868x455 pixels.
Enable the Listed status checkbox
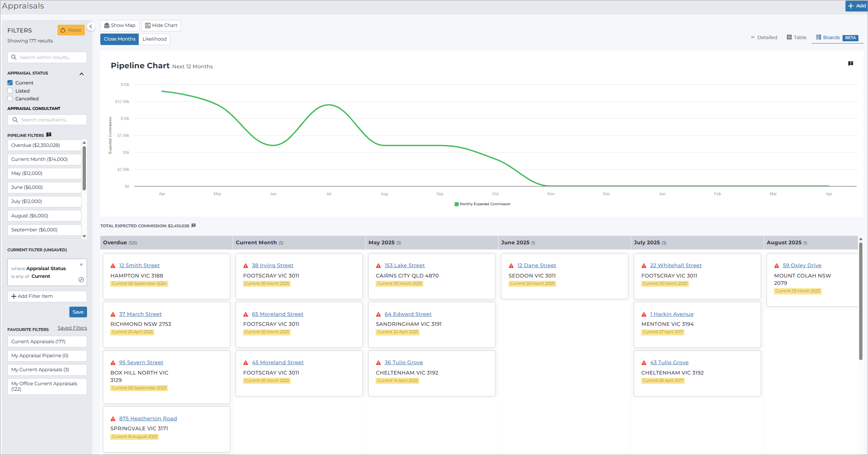10,91
